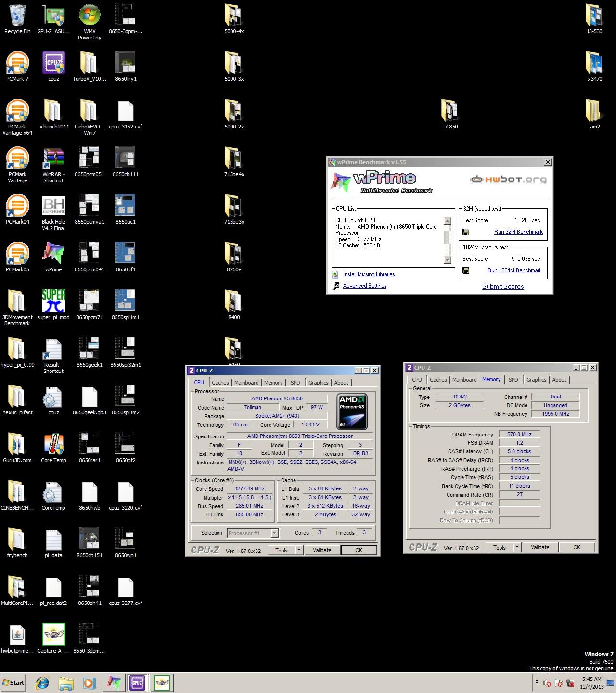
Task: Click the Core Speed value field
Action: point(249,488)
